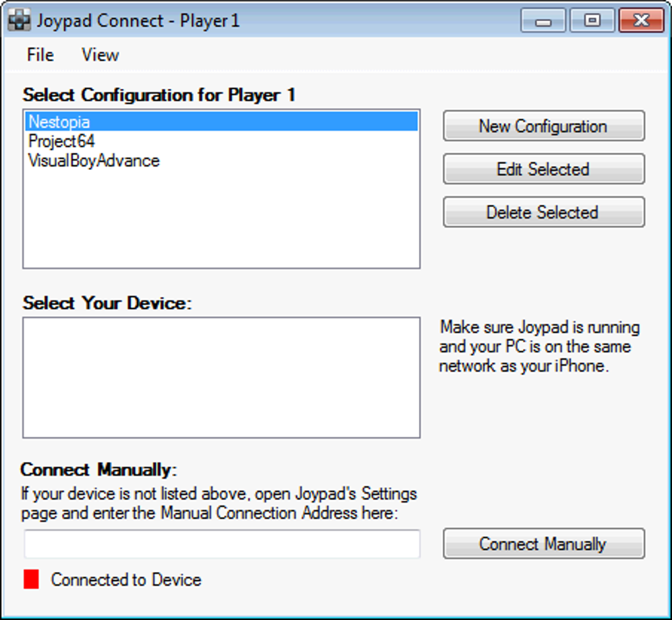Click the Delete Selected button
Screen dimensions: 672x620
coord(544,211)
